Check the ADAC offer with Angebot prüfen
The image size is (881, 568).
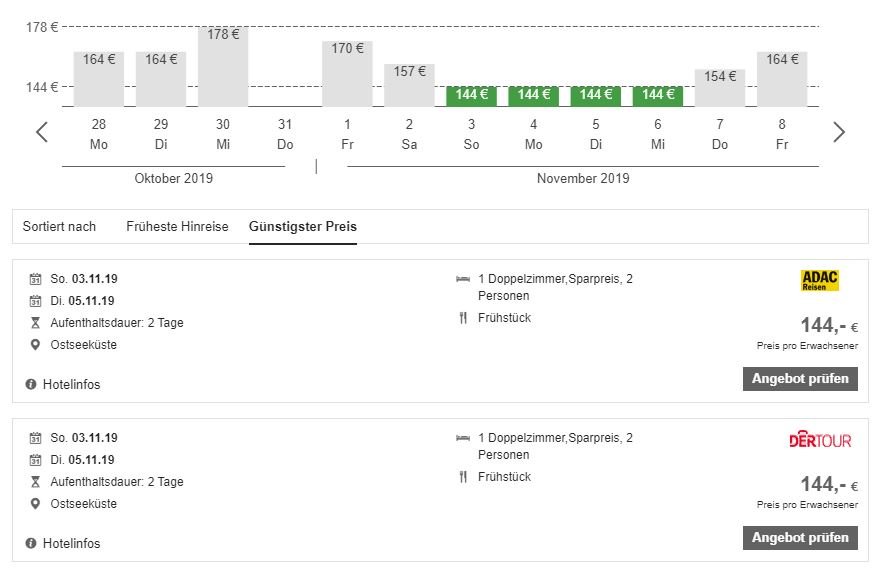click(x=799, y=379)
